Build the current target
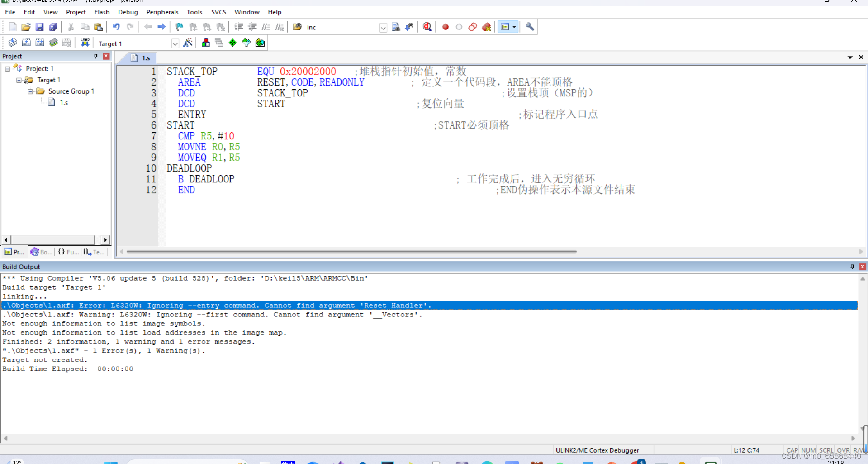868x464 pixels. 26,42
